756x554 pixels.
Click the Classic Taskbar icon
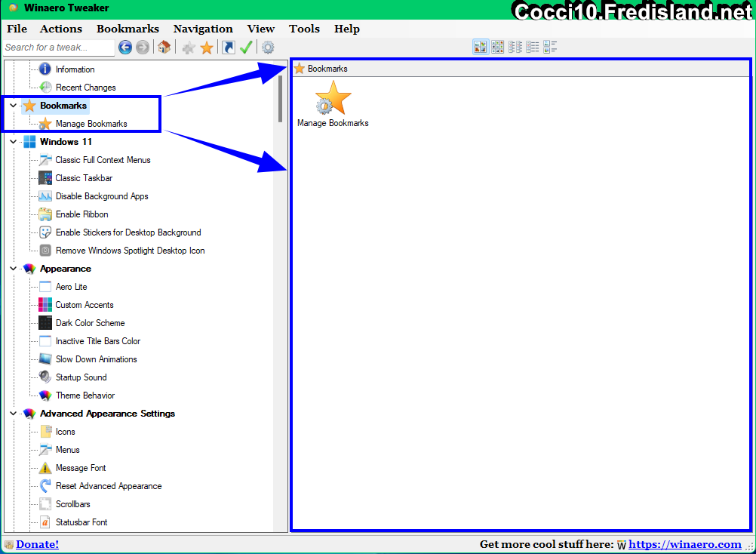[x=45, y=178]
